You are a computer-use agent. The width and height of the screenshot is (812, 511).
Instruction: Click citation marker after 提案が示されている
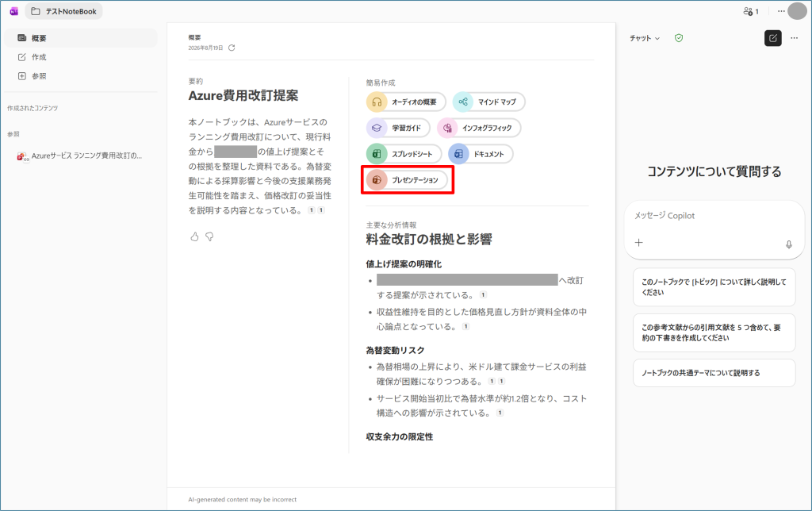tap(483, 295)
